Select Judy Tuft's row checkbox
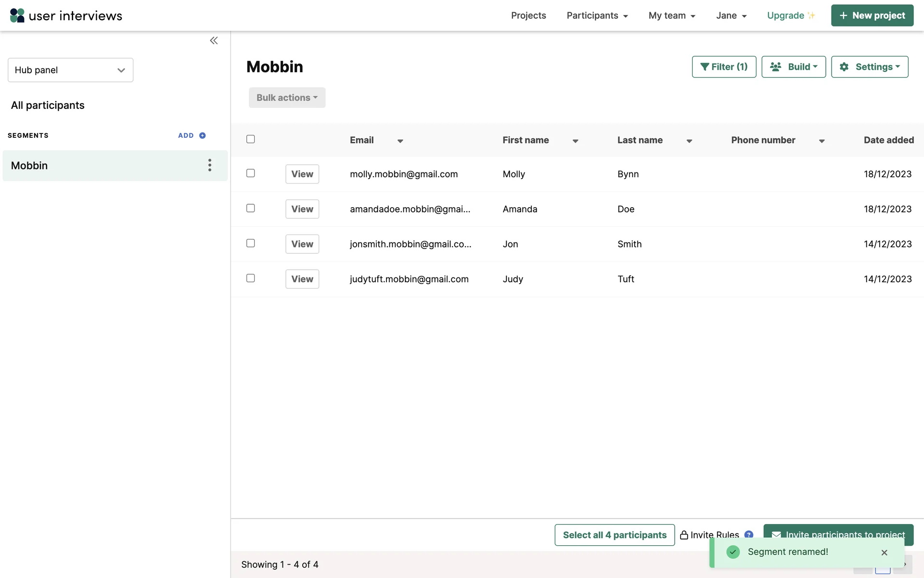 [x=251, y=278]
